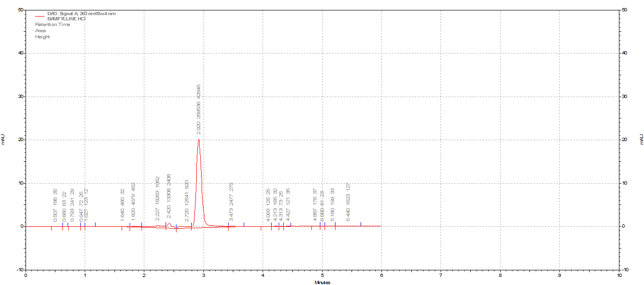Viewport: 644px width, 285px height.
Task: Click the Minutes x-axis title
Action: tap(322, 282)
